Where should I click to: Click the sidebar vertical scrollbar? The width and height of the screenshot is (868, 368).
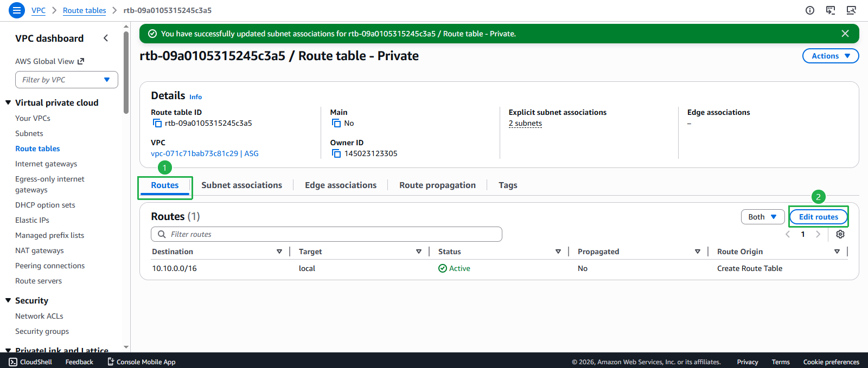(x=126, y=72)
